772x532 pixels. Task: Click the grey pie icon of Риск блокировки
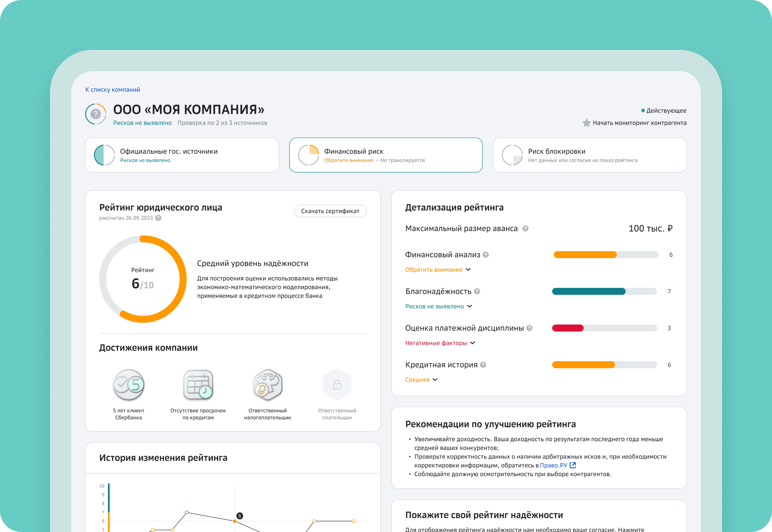point(512,155)
